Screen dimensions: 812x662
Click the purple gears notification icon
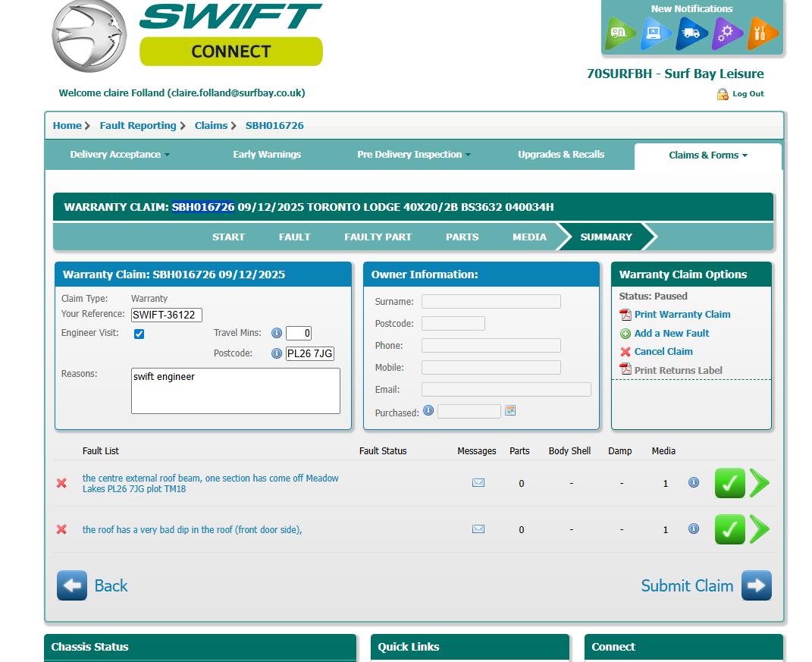[726, 33]
